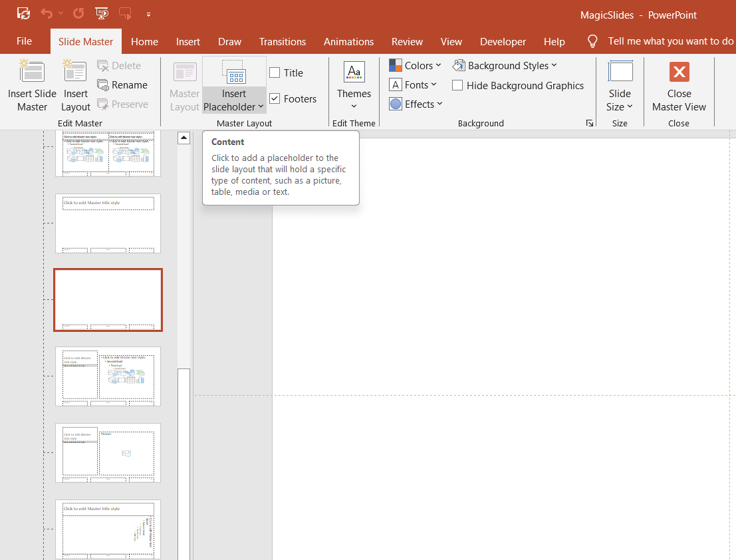Uncheck the Footers checkbox
The height and width of the screenshot is (560, 736).
pos(275,99)
